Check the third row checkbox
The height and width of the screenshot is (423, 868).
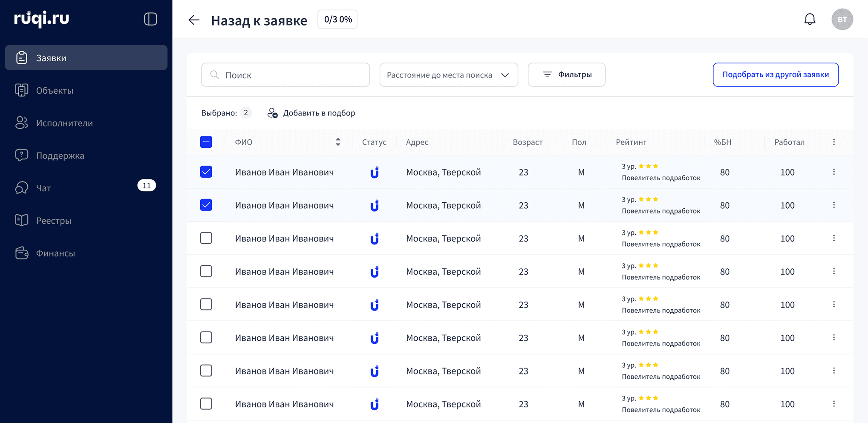pyautogui.click(x=206, y=238)
